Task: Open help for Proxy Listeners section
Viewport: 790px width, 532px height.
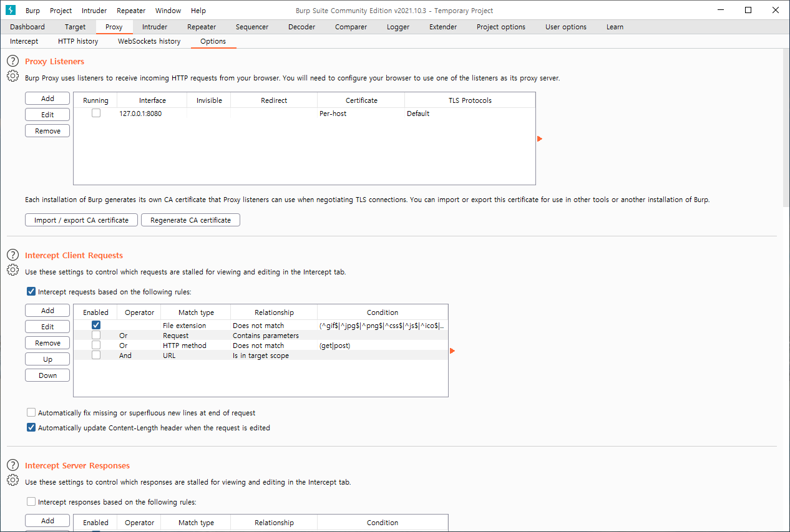Action: (x=12, y=61)
